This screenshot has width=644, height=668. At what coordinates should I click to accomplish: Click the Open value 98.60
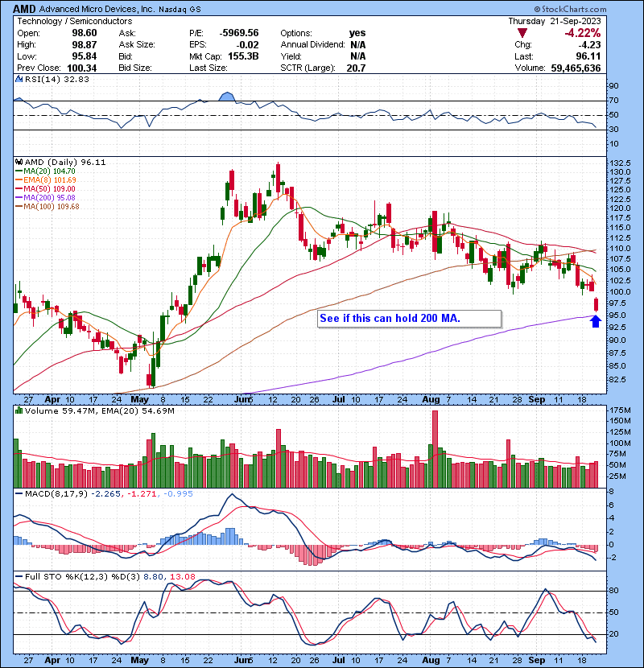pos(85,33)
